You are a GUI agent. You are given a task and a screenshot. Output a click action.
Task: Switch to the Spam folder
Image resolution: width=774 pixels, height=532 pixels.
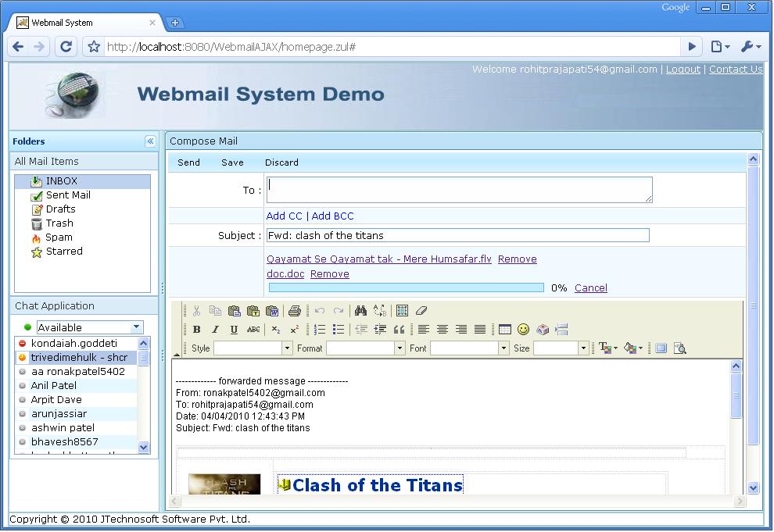(x=61, y=237)
